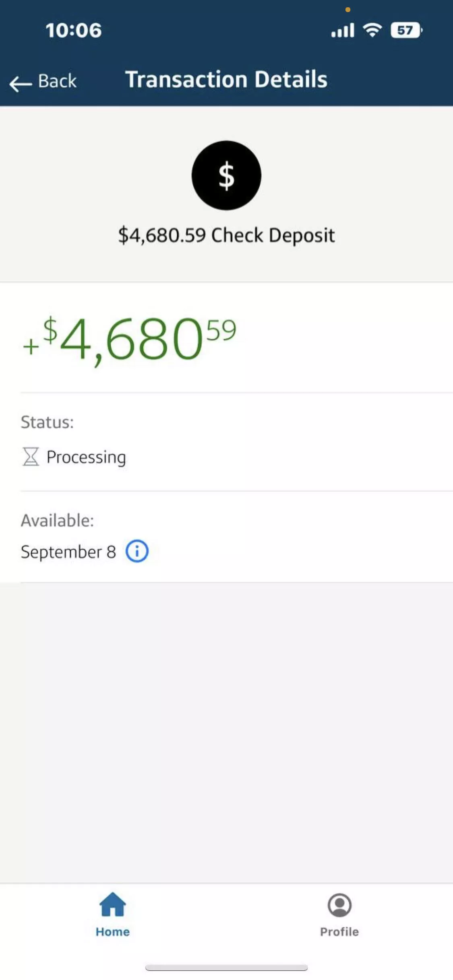Tap the 10:06 clock in status bar
The height and width of the screenshot is (980, 453).
pyautogui.click(x=74, y=30)
